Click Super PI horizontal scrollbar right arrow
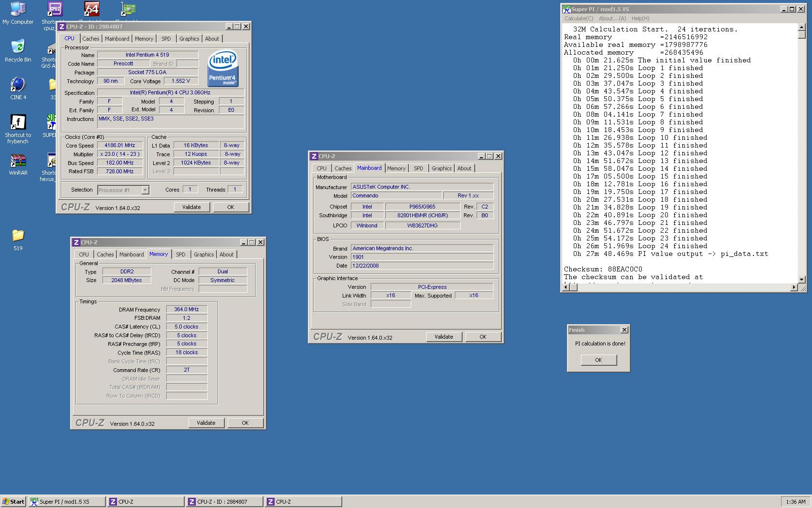 (x=794, y=287)
